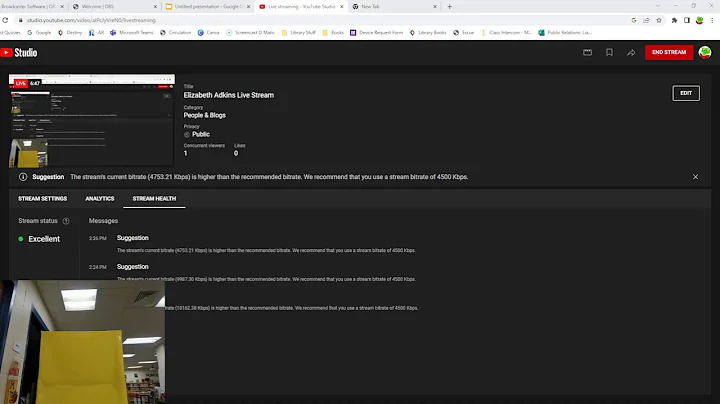Open the AR bookmark
The height and width of the screenshot is (404, 720).
click(96, 33)
